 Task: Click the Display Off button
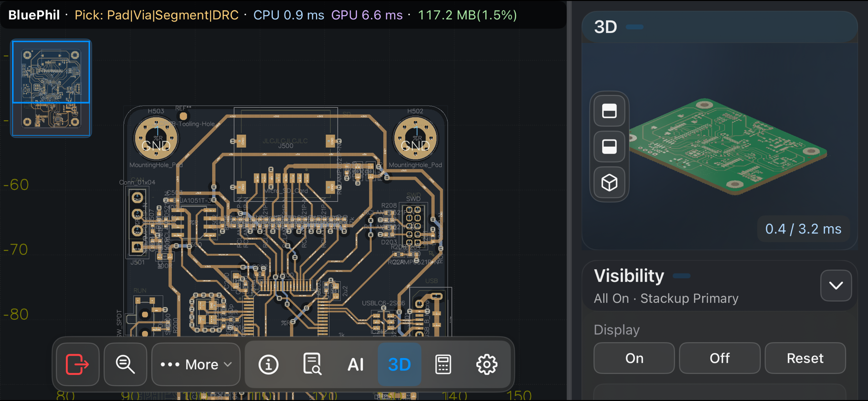[720, 358]
